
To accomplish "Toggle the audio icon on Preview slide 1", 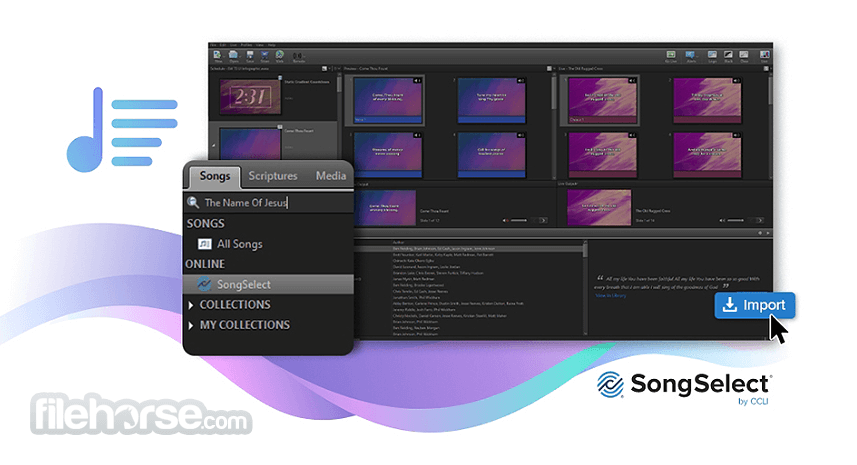I will click(x=417, y=81).
